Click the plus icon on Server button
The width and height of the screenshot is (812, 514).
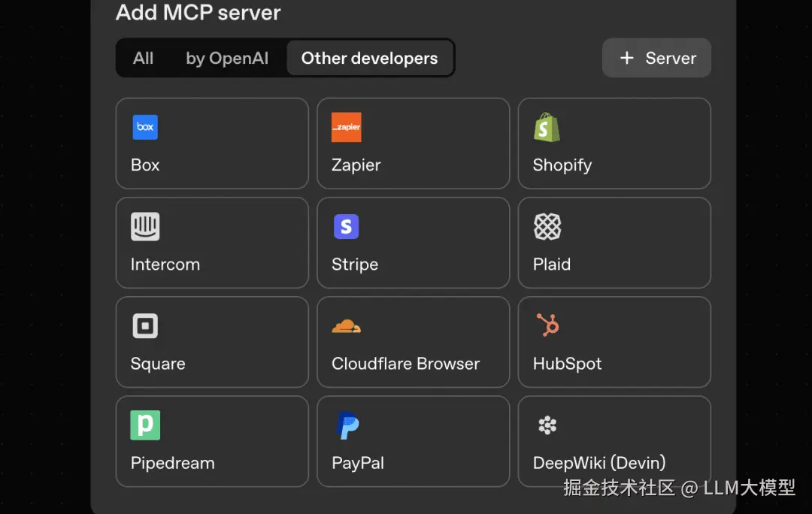click(x=626, y=58)
